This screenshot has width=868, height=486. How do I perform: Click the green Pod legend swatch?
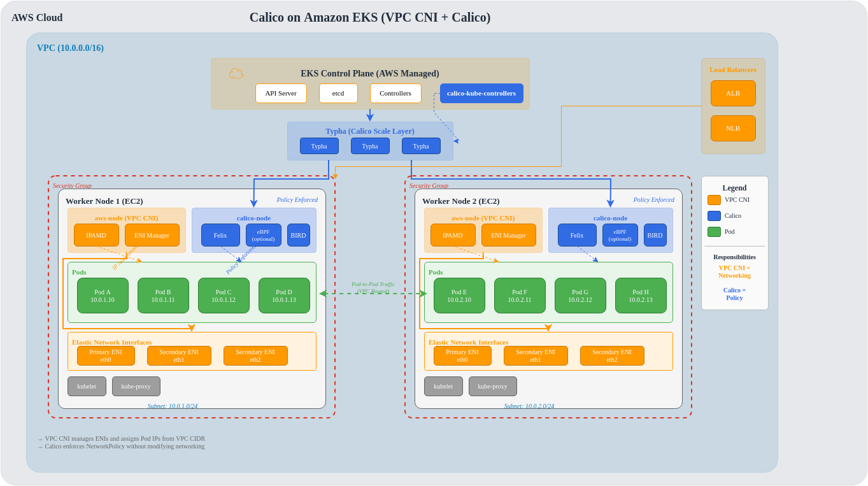coord(714,232)
